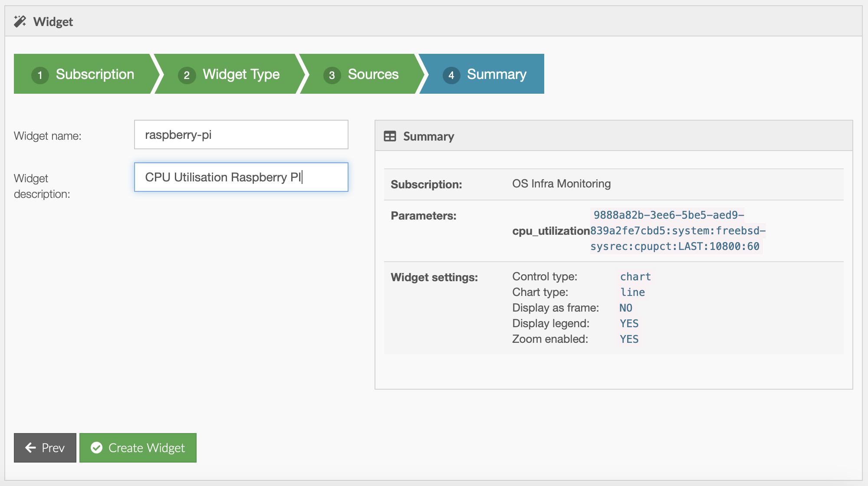Click the Control type value 'chart'
This screenshot has height=486, width=868.
pos(635,277)
